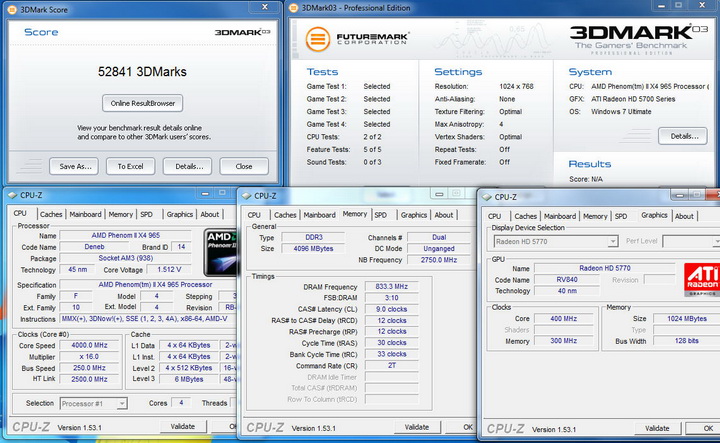
Task: Open Memory tab in right CPU-Z window
Action: [x=596, y=216]
